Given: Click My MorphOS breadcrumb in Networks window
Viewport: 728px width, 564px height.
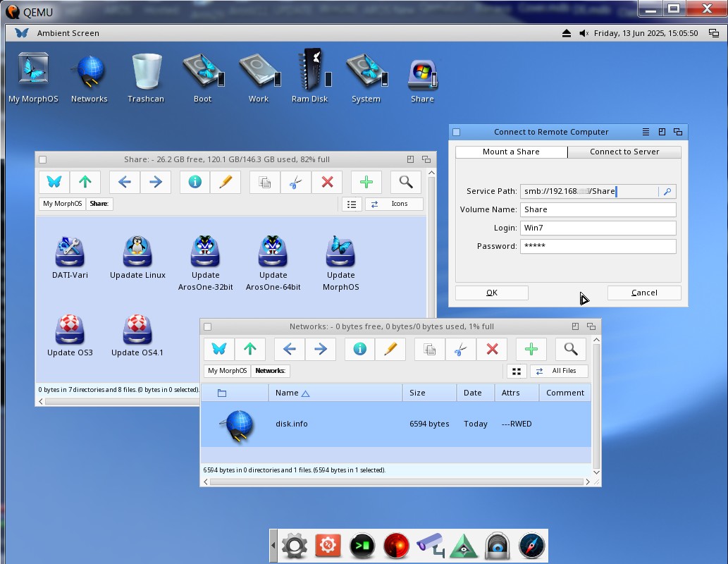Looking at the screenshot, I should point(228,371).
